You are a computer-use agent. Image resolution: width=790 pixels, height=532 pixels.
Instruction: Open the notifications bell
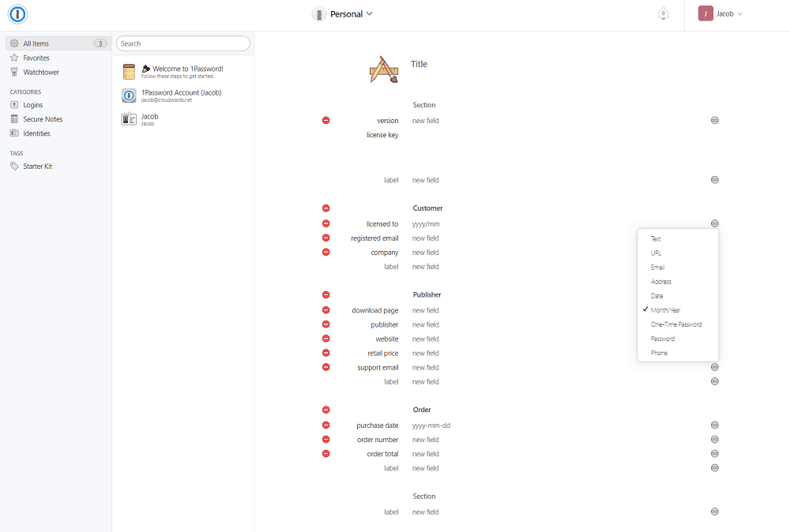663,13
